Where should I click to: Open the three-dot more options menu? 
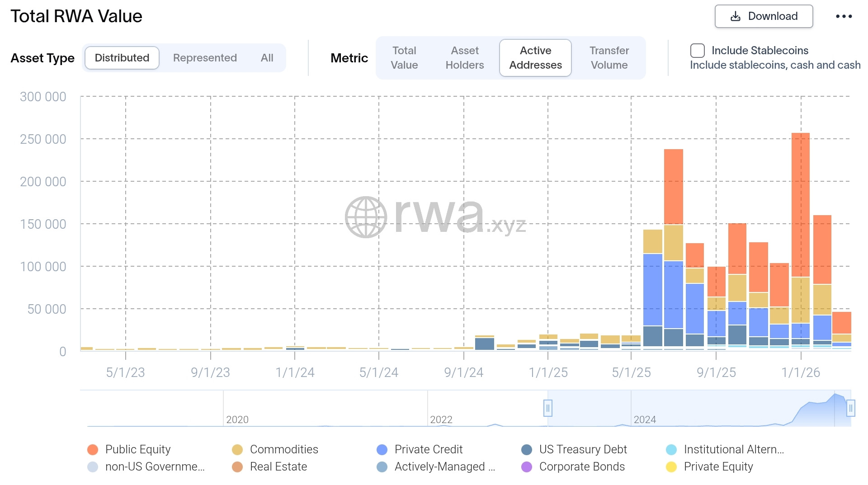click(x=844, y=16)
